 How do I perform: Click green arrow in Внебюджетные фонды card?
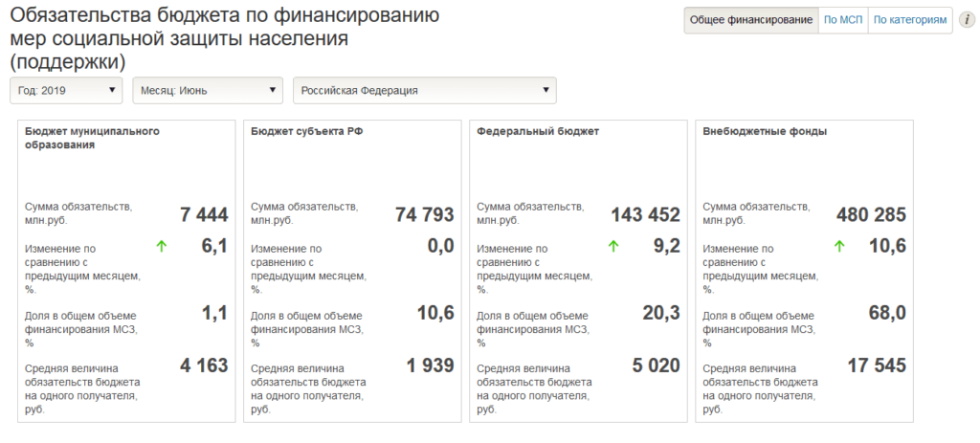click(839, 246)
